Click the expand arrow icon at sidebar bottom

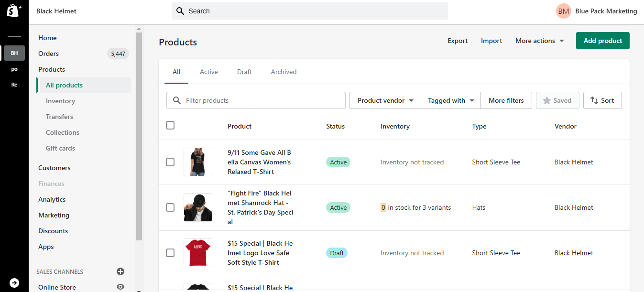[x=14, y=283]
